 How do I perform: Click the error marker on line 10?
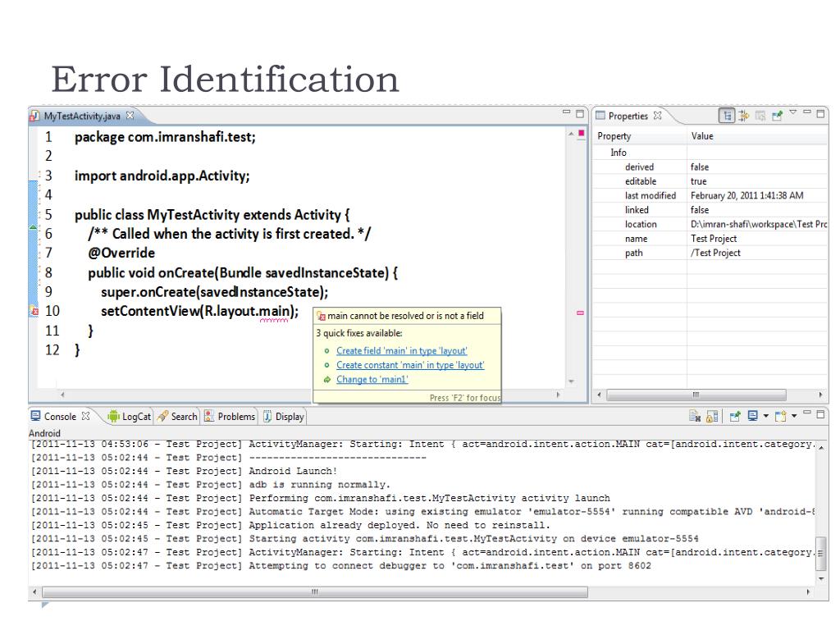coord(34,311)
